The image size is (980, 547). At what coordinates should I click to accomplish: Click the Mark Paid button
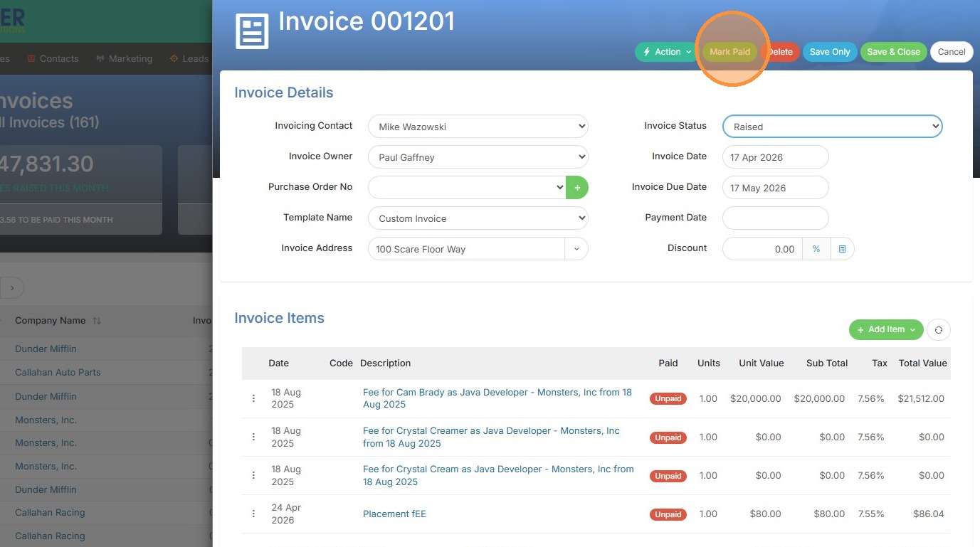pos(730,52)
